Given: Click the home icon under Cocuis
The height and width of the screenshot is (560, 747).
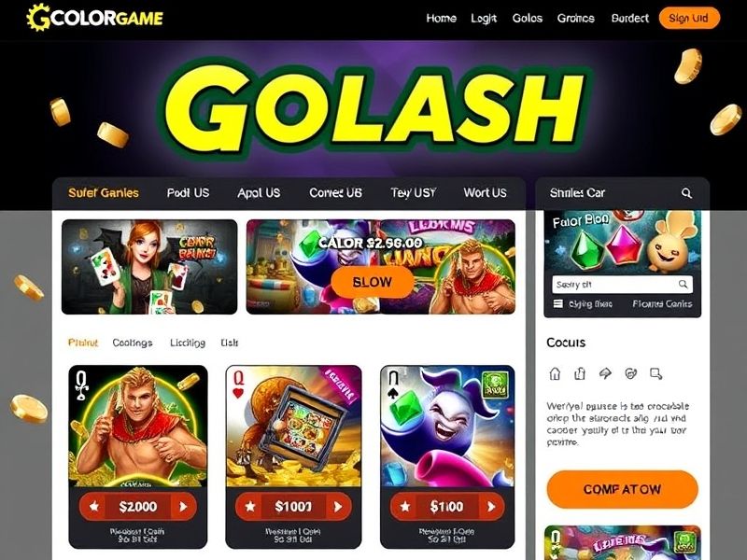Looking at the screenshot, I should pyautogui.click(x=555, y=374).
